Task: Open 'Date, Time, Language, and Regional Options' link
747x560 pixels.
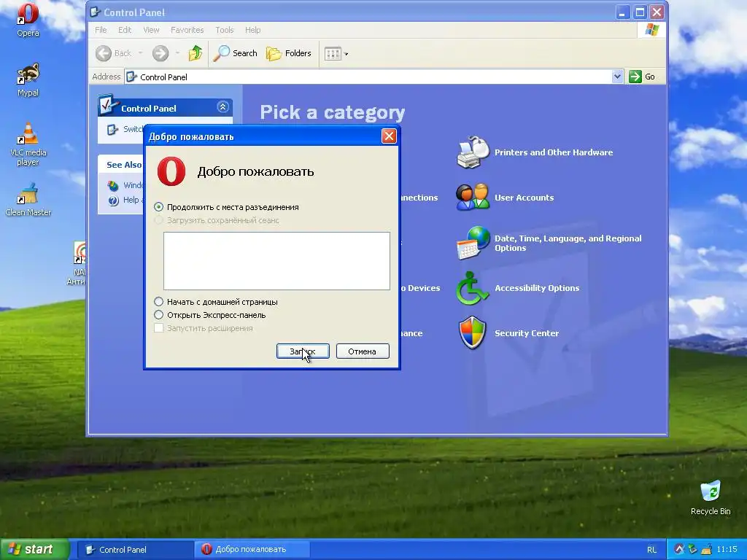Action: 568,243
